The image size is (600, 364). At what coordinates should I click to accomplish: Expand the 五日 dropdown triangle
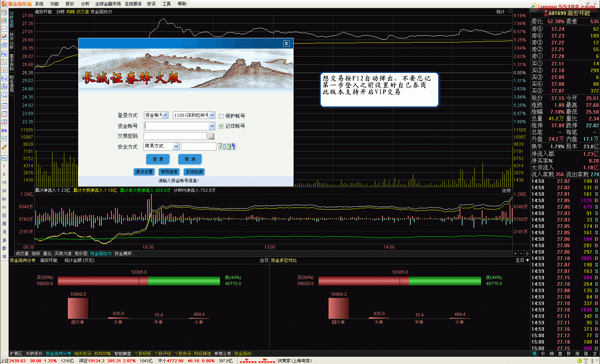coord(527,260)
